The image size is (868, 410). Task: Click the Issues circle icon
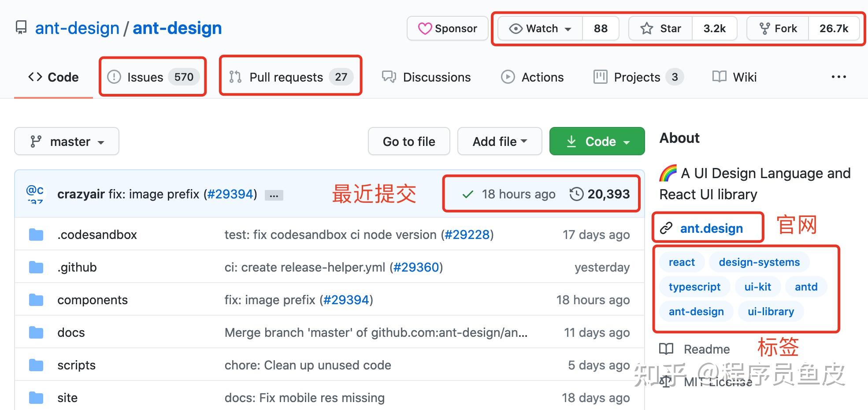pyautogui.click(x=114, y=77)
